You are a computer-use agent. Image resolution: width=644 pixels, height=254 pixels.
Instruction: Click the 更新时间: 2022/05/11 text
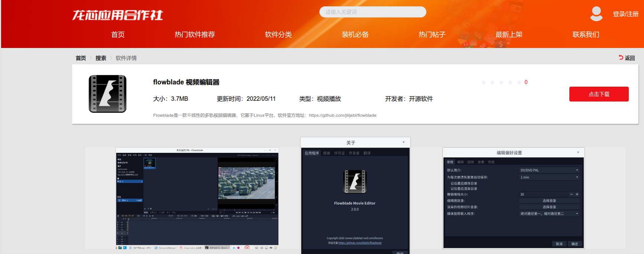tap(246, 99)
